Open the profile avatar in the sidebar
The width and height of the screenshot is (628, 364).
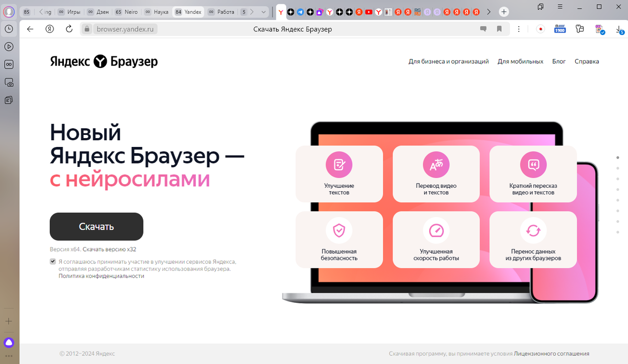click(9, 12)
